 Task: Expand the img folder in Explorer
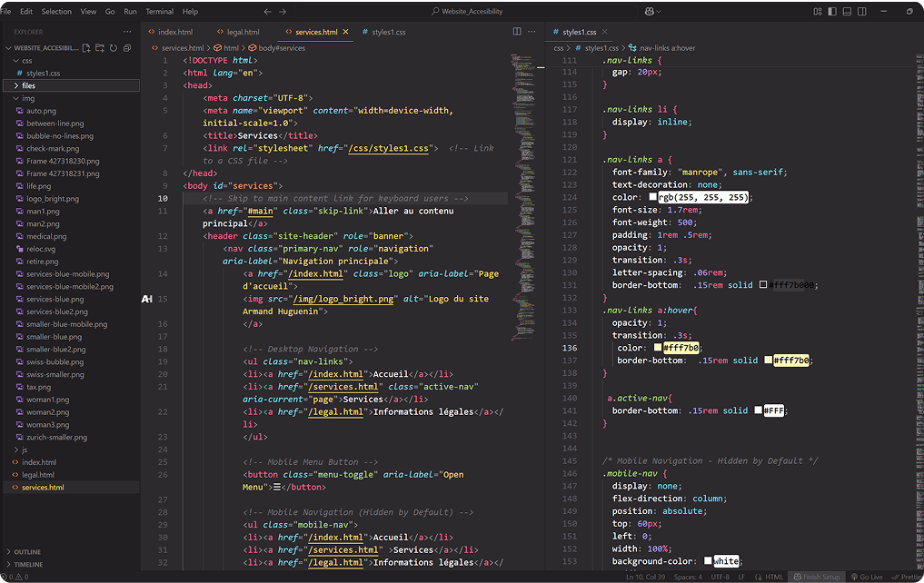click(28, 98)
